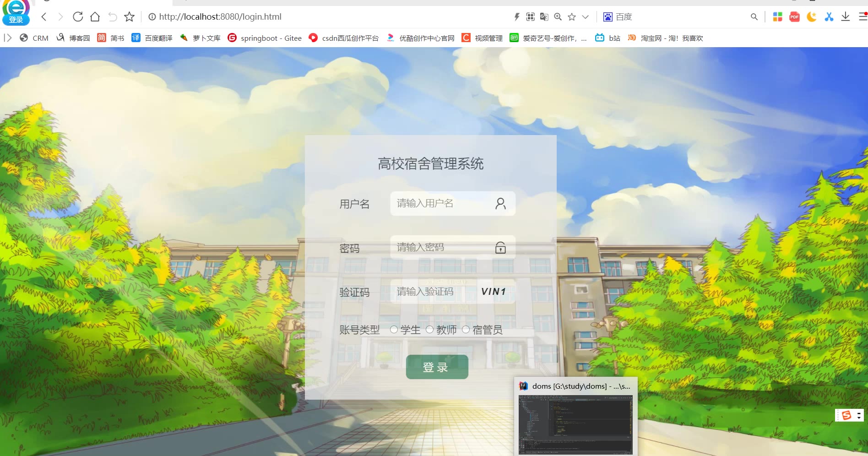Open the 爱奇艺号-爱创作 bookmark

coord(548,38)
